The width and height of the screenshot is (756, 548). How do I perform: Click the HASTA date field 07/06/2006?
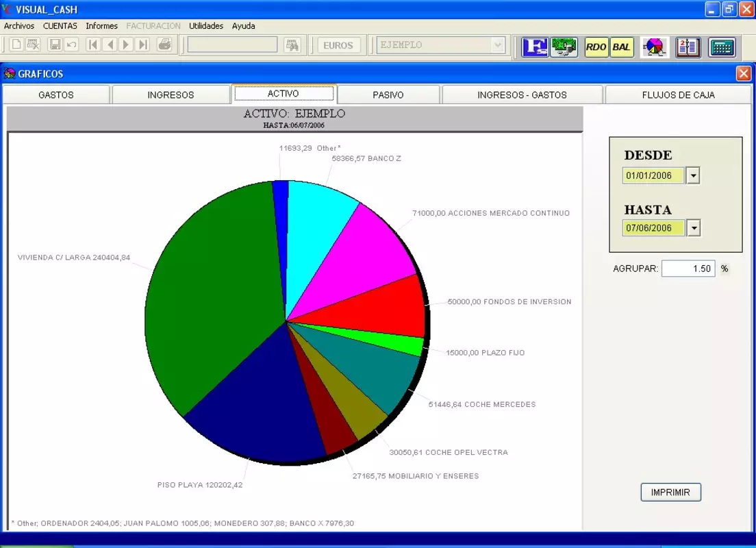pos(653,227)
